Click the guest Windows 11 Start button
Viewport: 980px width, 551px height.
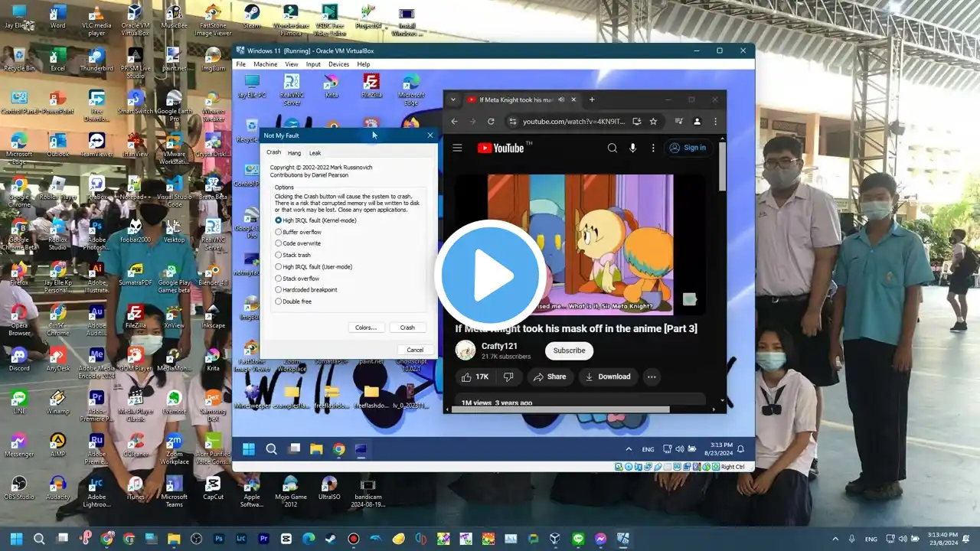[249, 449]
